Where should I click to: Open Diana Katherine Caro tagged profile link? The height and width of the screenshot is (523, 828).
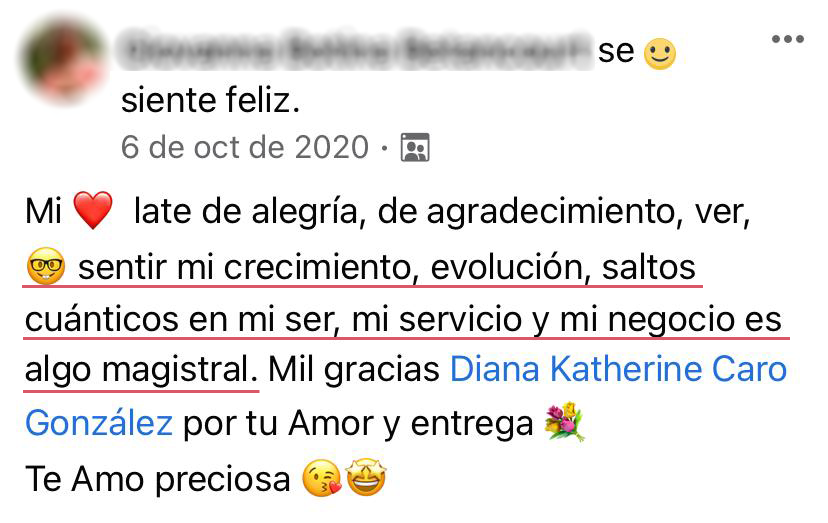click(618, 369)
